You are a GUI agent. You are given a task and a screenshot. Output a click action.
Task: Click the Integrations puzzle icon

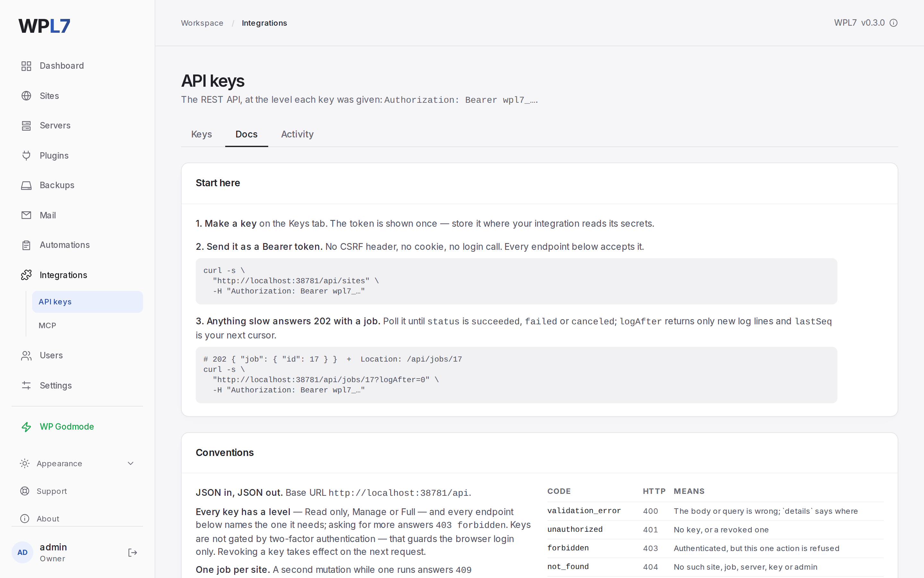tap(26, 275)
